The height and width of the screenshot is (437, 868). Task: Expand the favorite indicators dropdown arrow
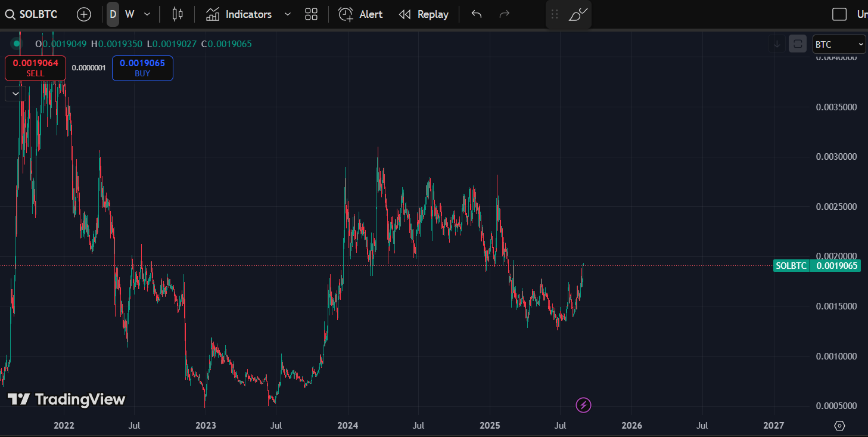pyautogui.click(x=288, y=14)
